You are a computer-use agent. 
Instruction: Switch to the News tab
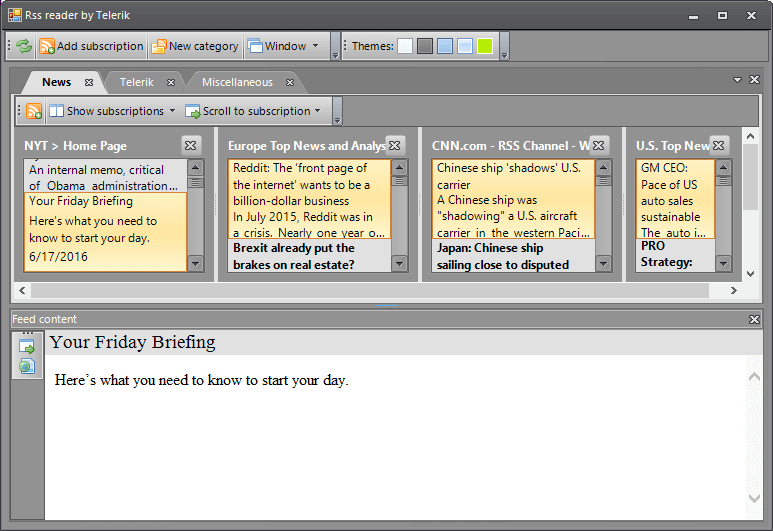(x=56, y=82)
